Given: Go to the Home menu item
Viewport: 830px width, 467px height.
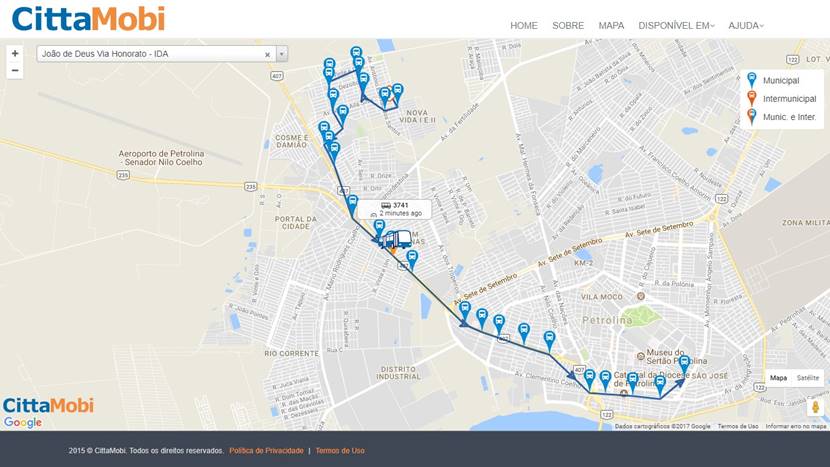Looking at the screenshot, I should [524, 25].
